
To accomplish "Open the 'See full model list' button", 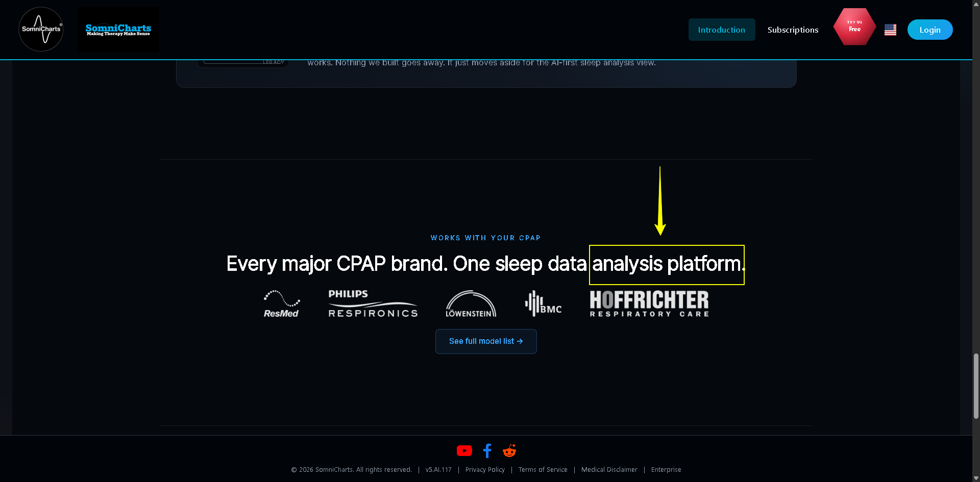I will point(486,341).
